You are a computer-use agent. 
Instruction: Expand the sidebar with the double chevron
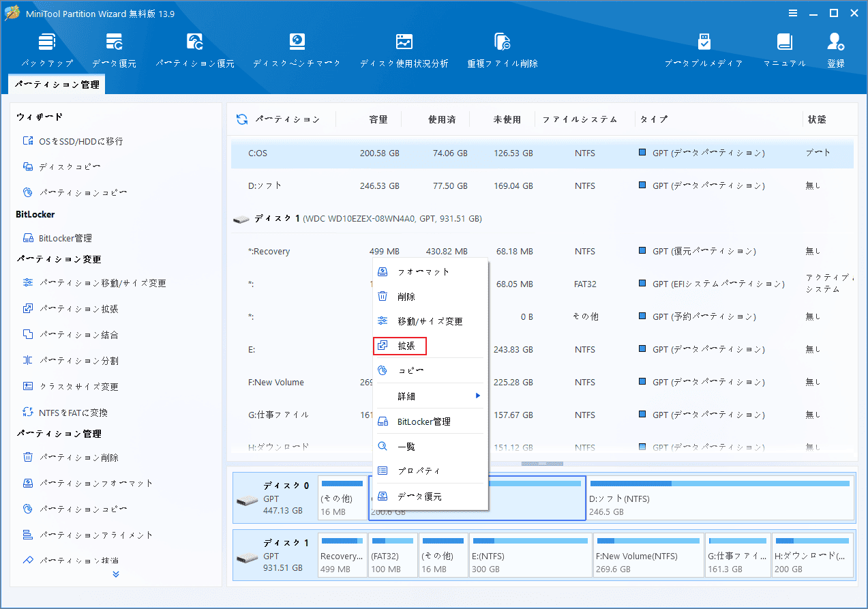(116, 574)
